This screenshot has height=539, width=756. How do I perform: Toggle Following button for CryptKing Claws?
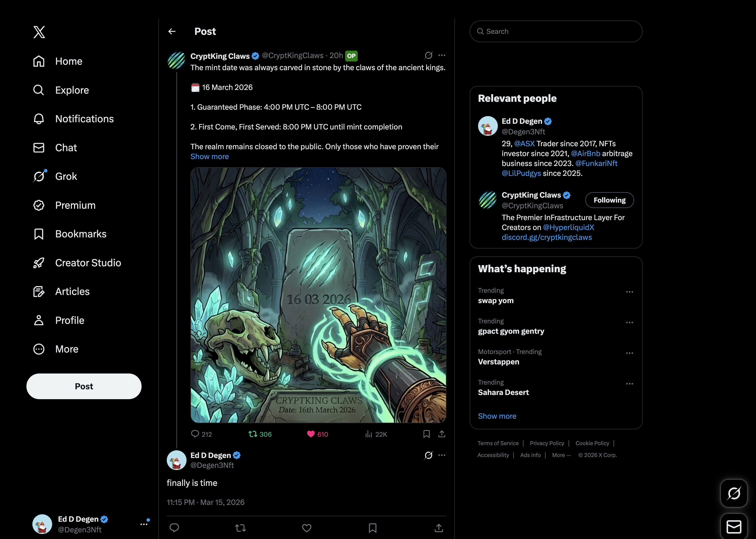[x=609, y=200]
